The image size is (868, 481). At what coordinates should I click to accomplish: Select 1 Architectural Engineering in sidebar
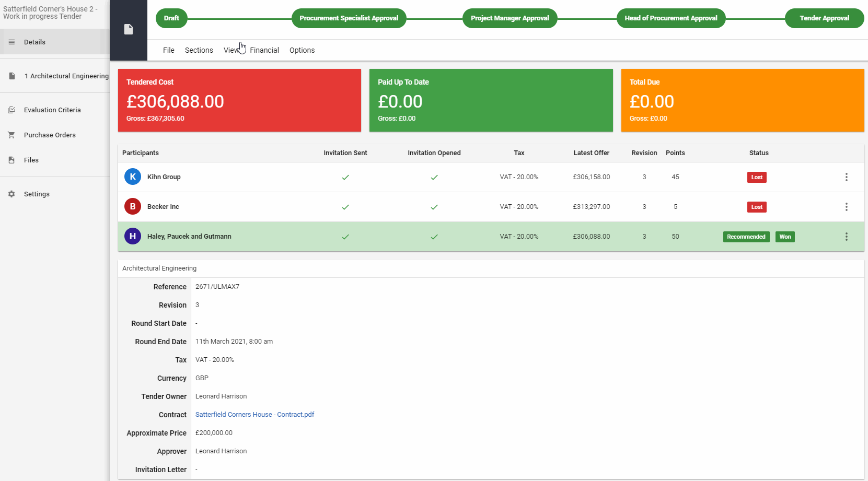[x=66, y=76]
